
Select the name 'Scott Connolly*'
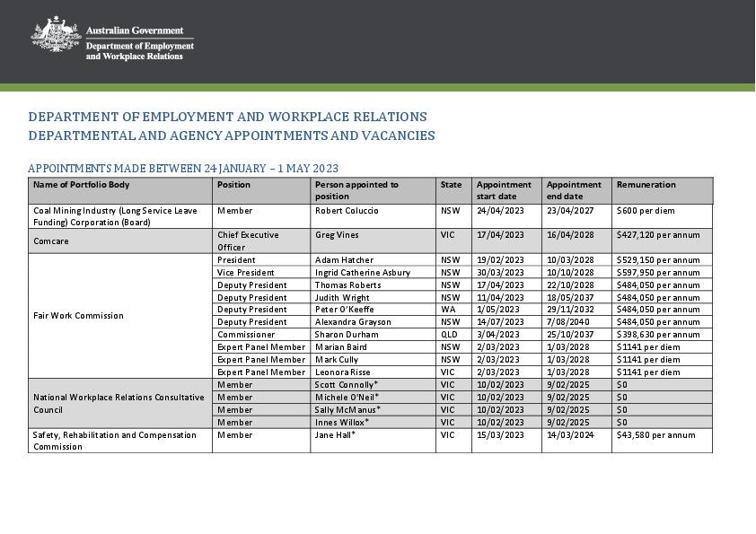(347, 385)
